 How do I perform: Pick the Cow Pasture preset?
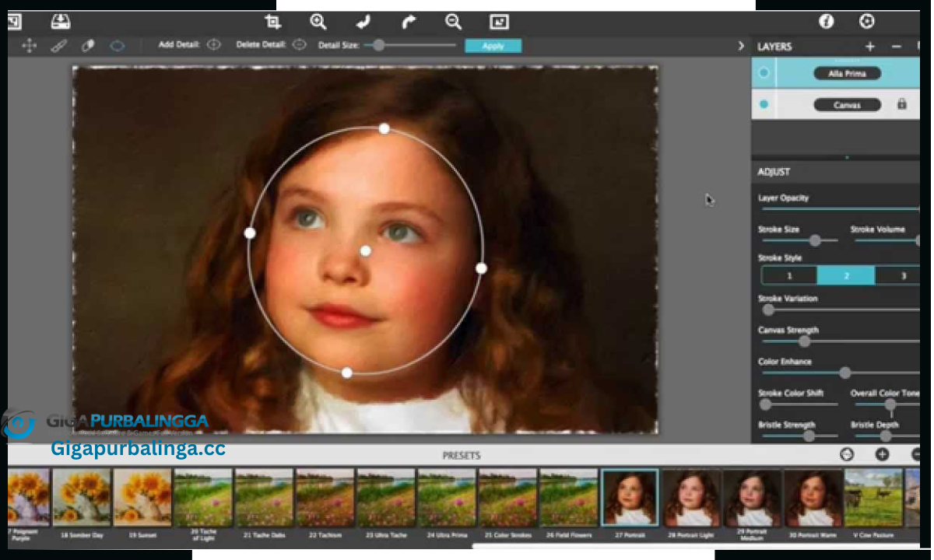click(x=873, y=497)
